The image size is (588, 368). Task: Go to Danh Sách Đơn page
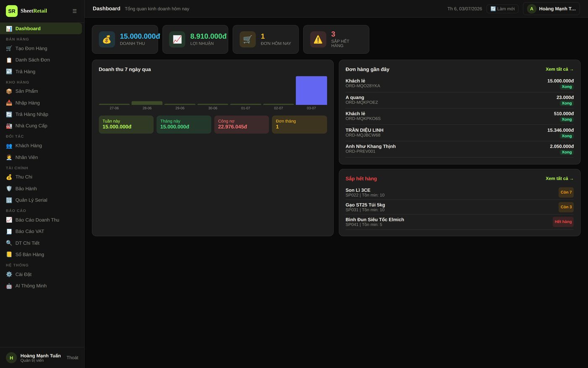pos(41,60)
